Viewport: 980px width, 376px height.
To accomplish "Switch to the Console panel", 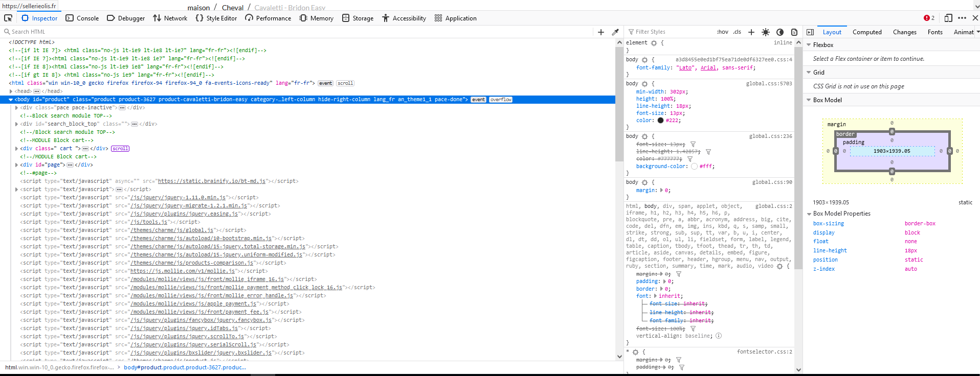I will 82,18.
